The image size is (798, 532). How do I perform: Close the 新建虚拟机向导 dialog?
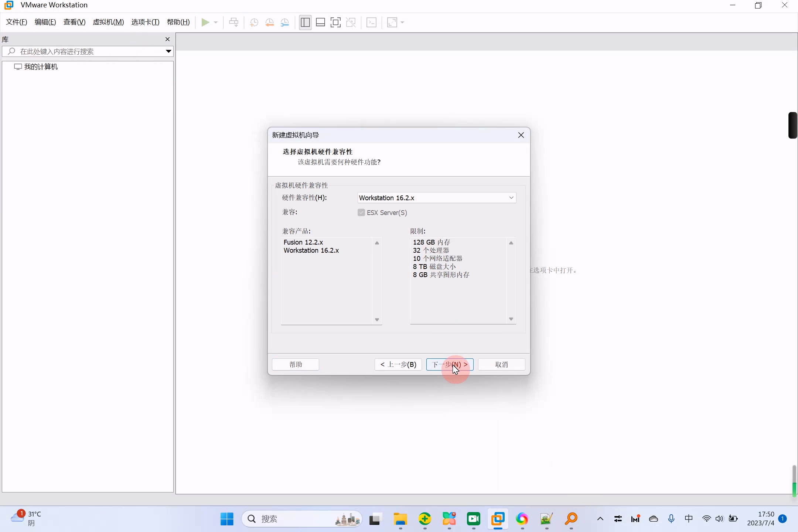(x=521, y=135)
